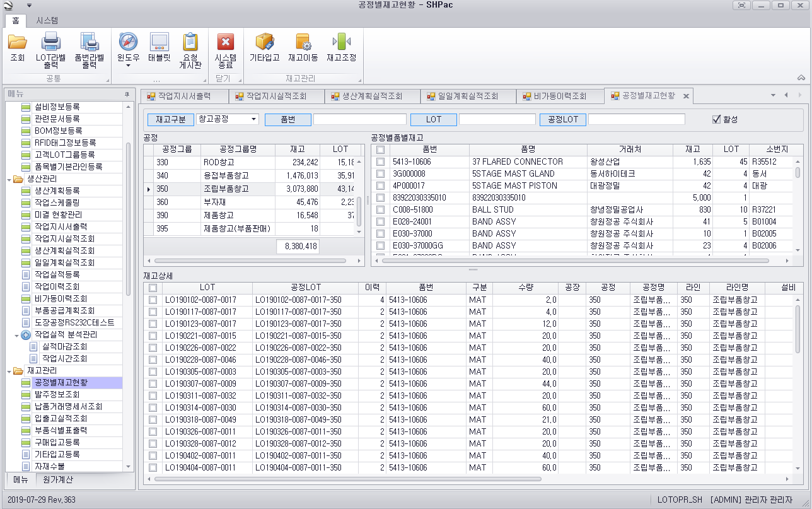Image resolution: width=812 pixels, height=509 pixels.
Task: Collapse 작업실적 분석관리 tree node
Action: click(17, 334)
